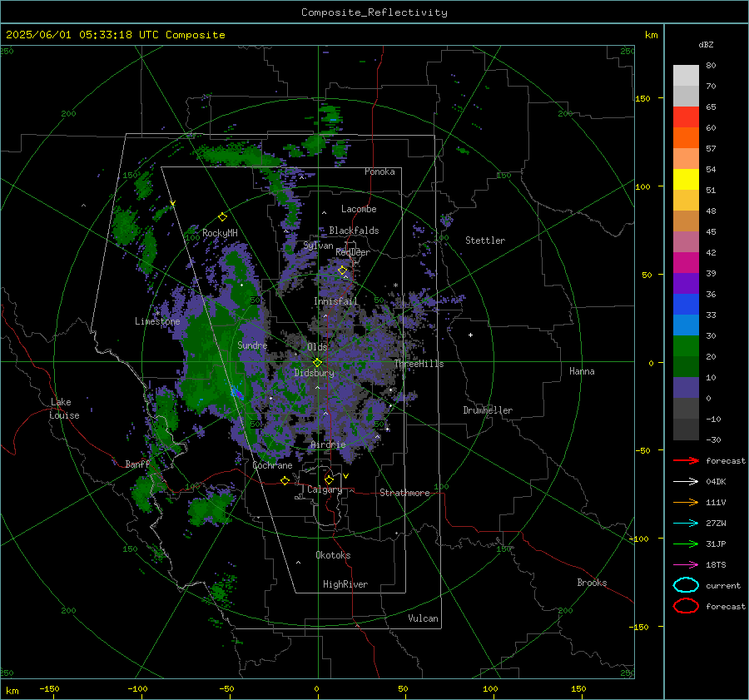
Task: Click the -30 value in the dBZ scale
Action: [x=713, y=439]
